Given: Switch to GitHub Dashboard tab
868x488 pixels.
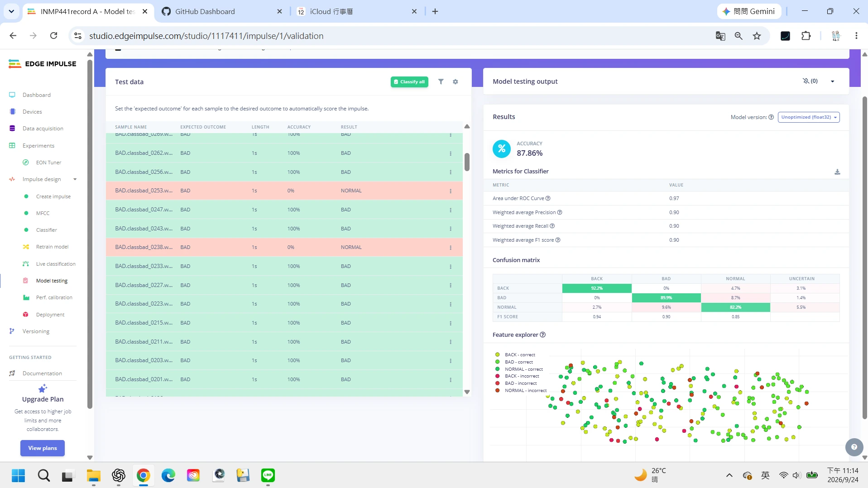Looking at the screenshot, I should click(221, 11).
